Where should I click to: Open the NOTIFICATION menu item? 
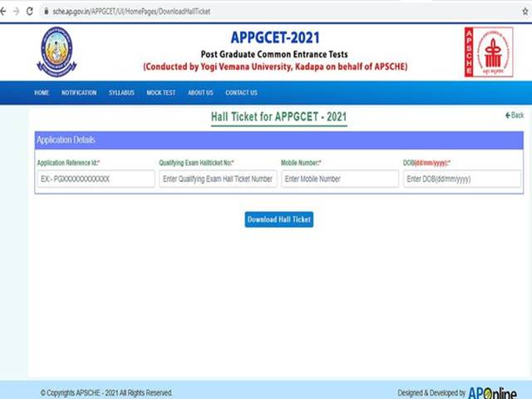click(79, 92)
